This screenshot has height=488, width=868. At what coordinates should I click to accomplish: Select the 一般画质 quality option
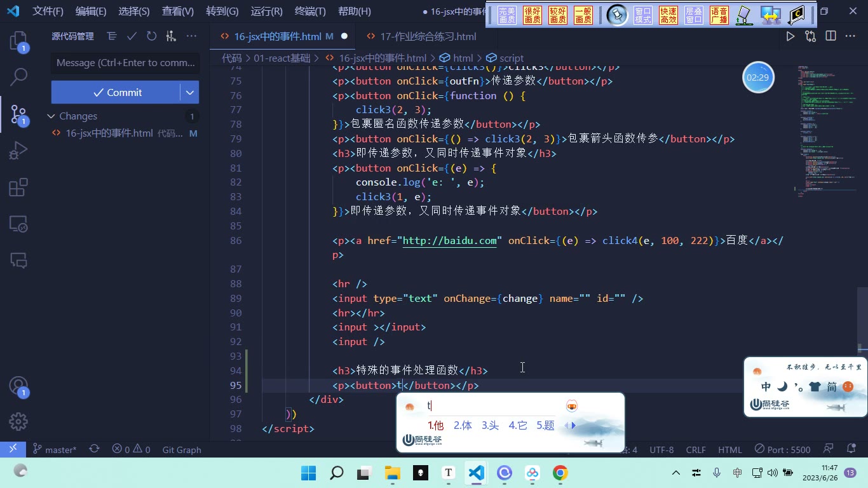583,15
